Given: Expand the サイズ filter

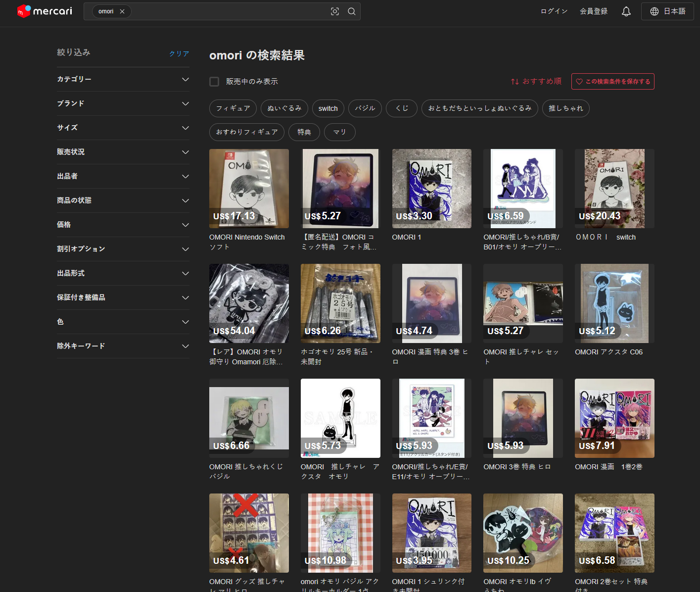Looking at the screenshot, I should click(x=123, y=128).
